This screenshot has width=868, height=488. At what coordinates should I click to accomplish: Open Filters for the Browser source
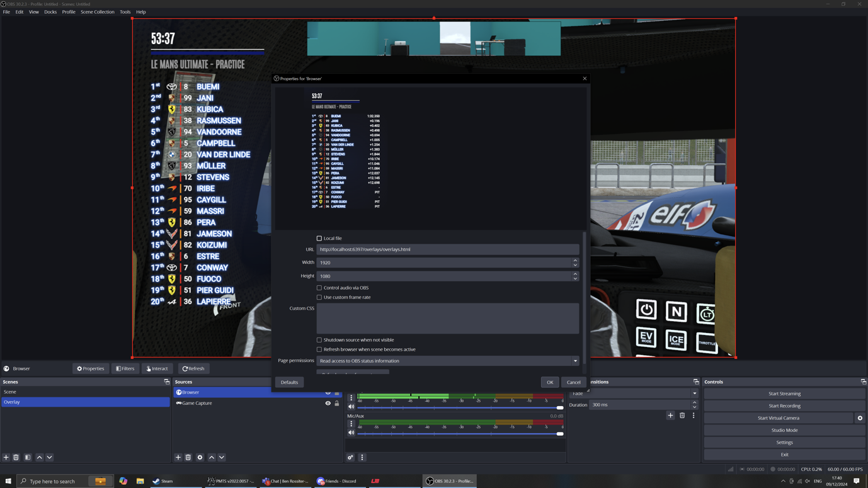(125, 368)
